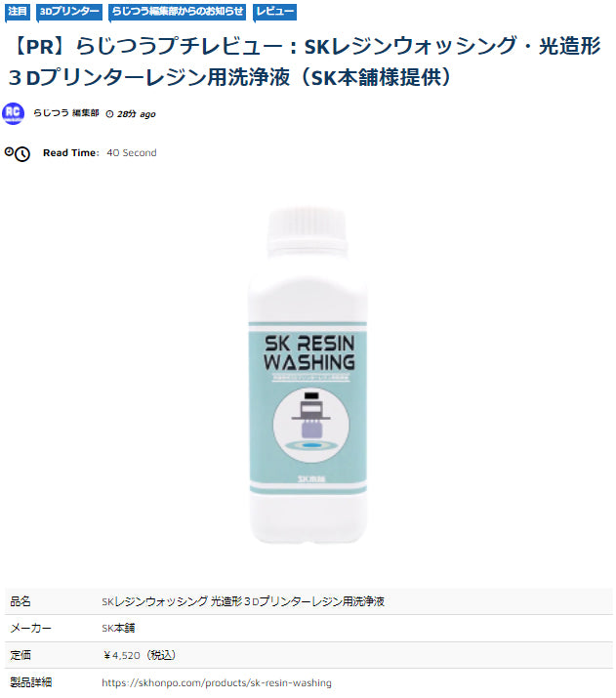Open the レビュー category tag

tap(274, 12)
